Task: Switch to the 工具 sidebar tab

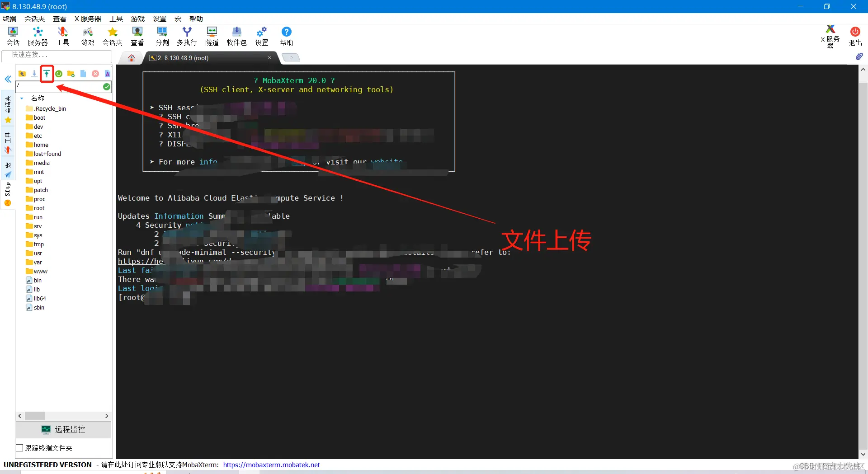Action: tap(8, 142)
